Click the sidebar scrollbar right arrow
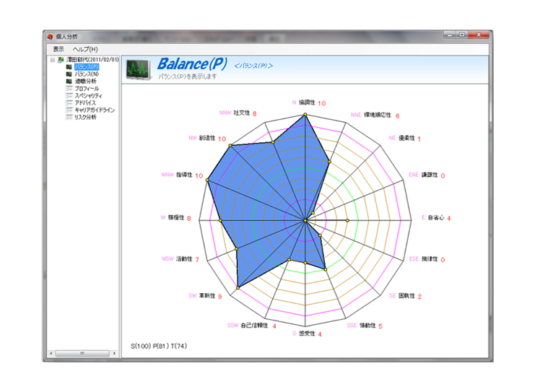This screenshot has height=392, width=535. coord(115,353)
